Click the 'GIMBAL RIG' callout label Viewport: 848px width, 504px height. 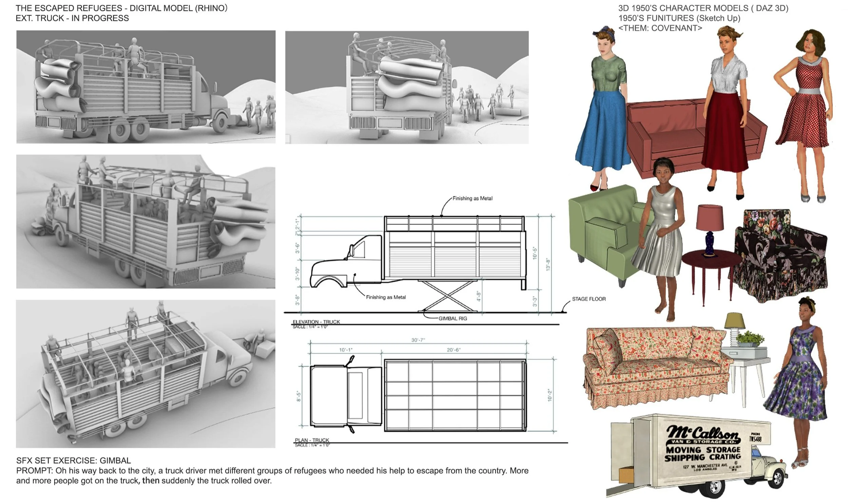(452, 319)
